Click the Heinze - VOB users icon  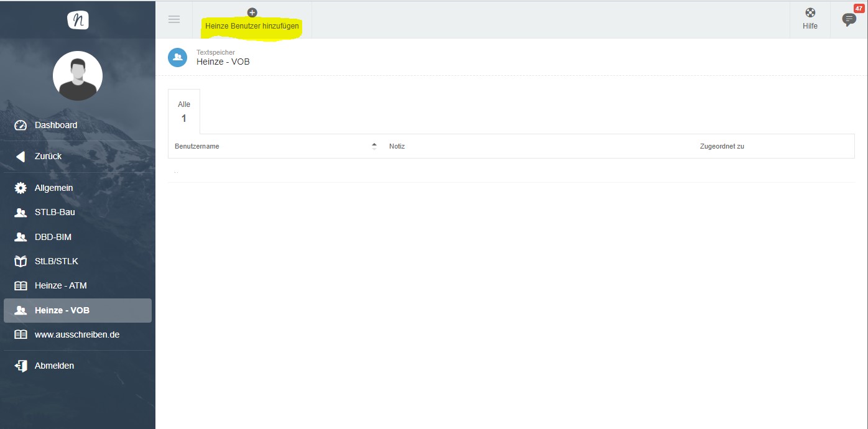coord(21,310)
